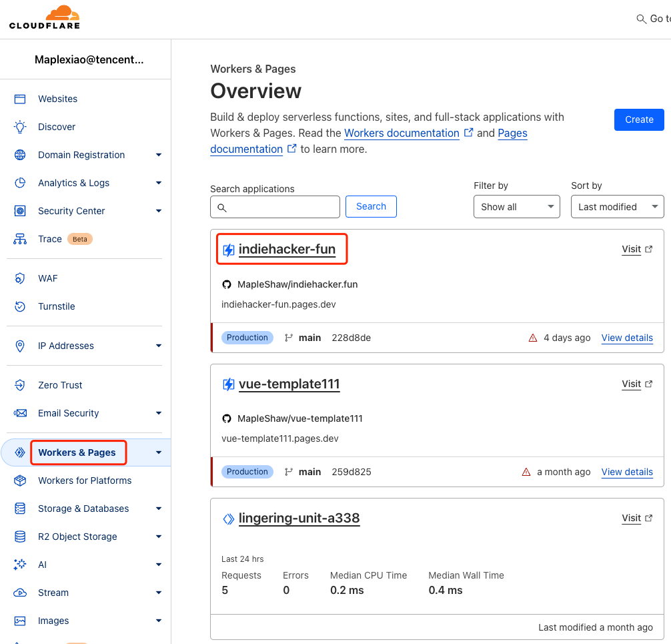View details for vue-template111 deployment
This screenshot has height=644, width=671.
tap(627, 472)
